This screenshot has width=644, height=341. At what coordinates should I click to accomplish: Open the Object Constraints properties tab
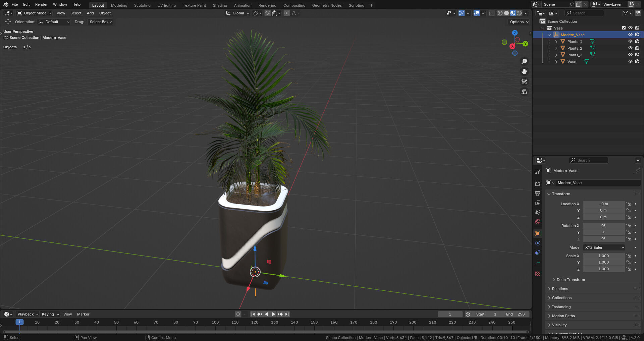coord(538,252)
